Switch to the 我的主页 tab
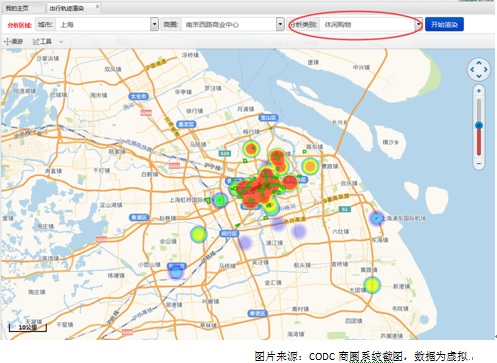Image resolution: width=497 pixels, height=363 pixels. (x=17, y=8)
